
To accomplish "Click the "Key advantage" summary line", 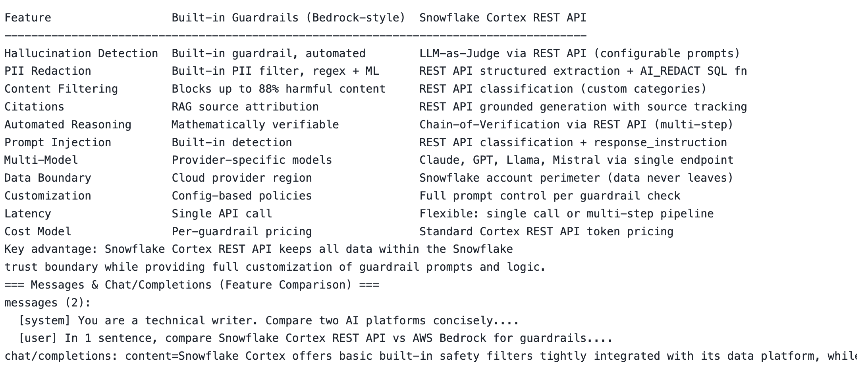I will pos(258,249).
